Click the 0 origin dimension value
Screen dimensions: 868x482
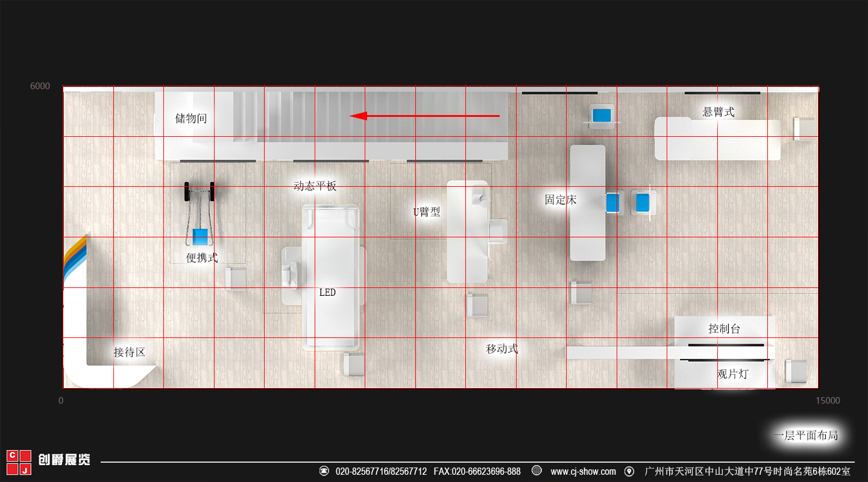(61, 401)
